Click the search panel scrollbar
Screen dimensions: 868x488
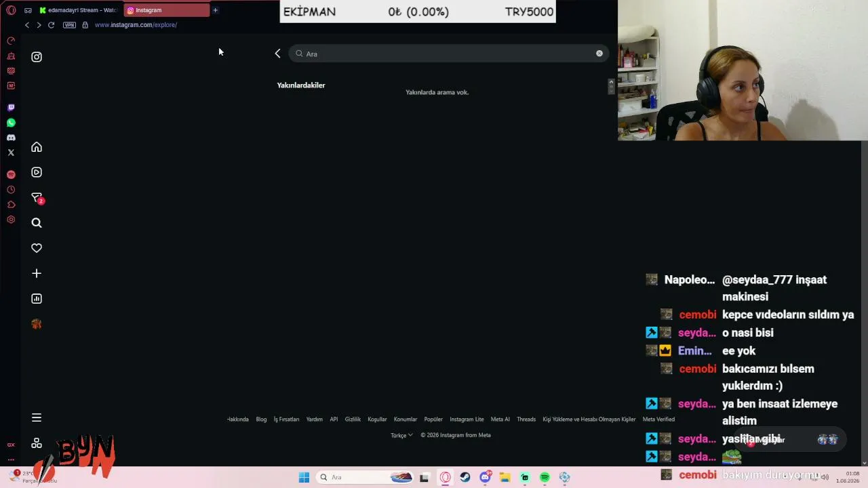pyautogui.click(x=611, y=86)
